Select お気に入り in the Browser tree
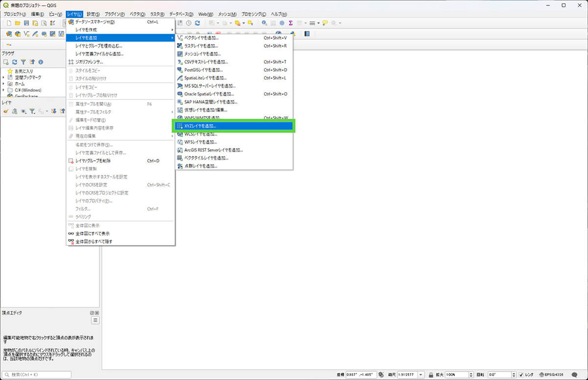 point(24,71)
